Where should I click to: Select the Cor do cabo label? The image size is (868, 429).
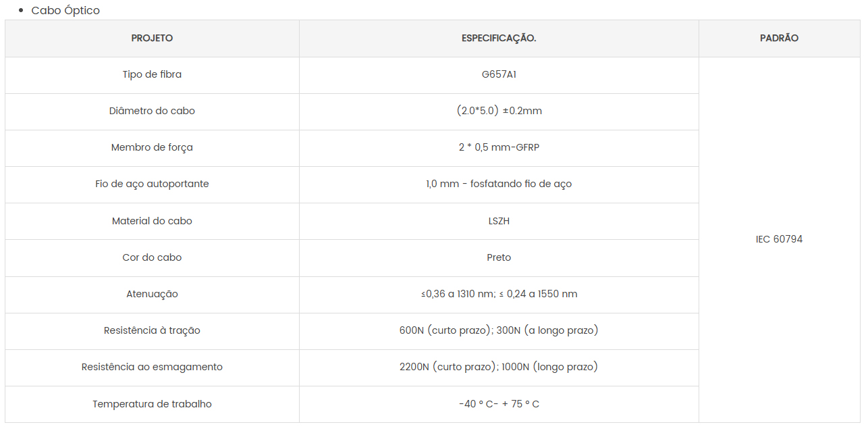[x=152, y=258]
